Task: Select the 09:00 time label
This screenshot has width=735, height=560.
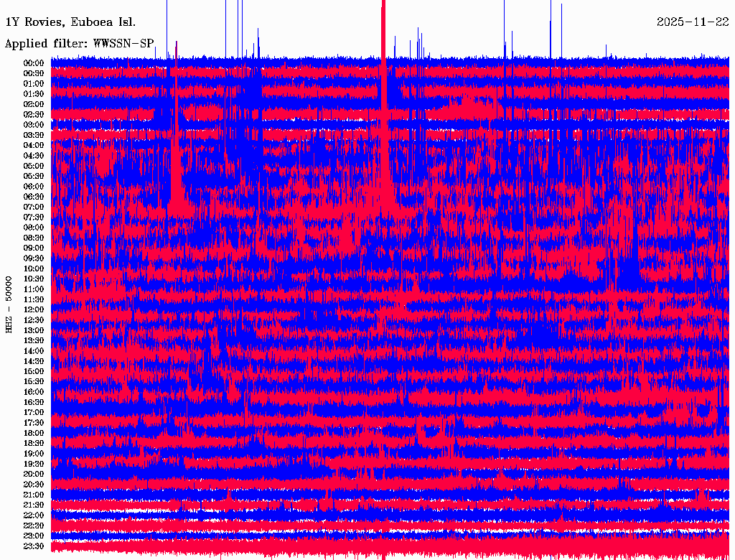Action: (34, 248)
